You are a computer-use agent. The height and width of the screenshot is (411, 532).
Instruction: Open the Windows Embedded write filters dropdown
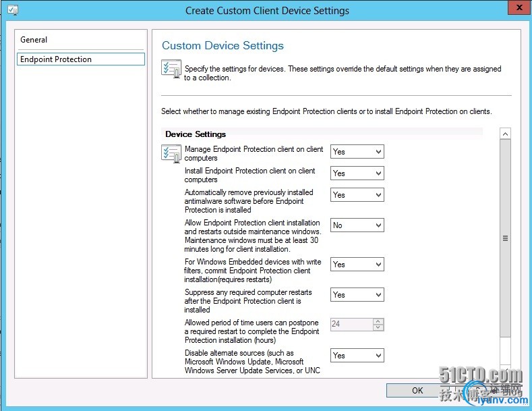pyautogui.click(x=357, y=265)
